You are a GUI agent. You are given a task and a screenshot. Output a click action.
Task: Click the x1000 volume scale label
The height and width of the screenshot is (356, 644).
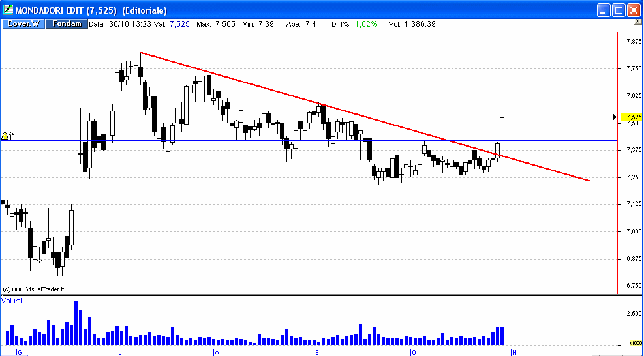(x=636, y=343)
